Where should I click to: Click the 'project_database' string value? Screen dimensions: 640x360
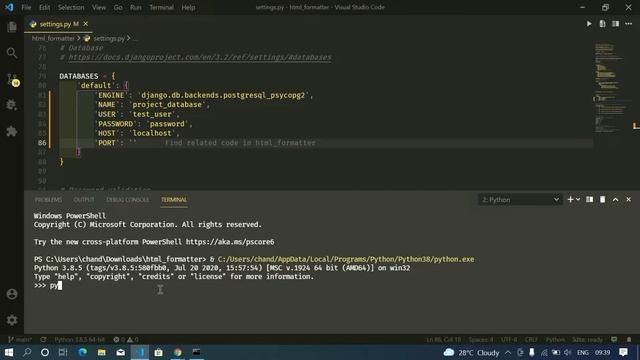click(x=167, y=104)
